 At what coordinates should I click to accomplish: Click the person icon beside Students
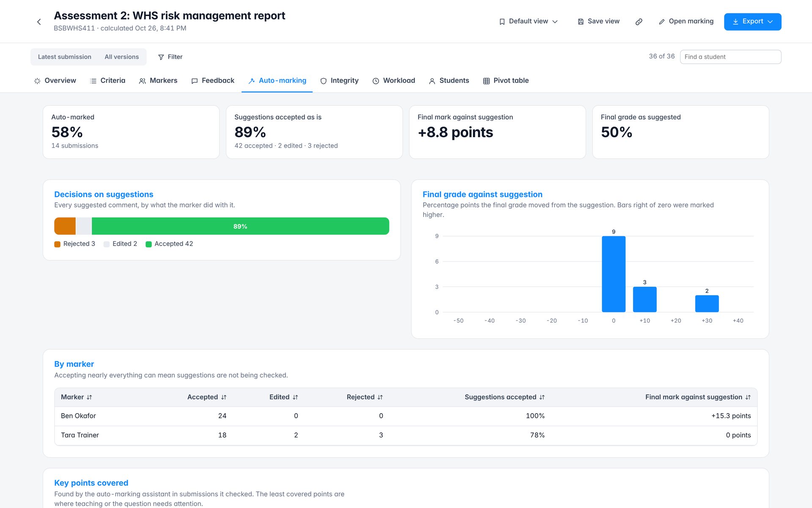click(432, 81)
